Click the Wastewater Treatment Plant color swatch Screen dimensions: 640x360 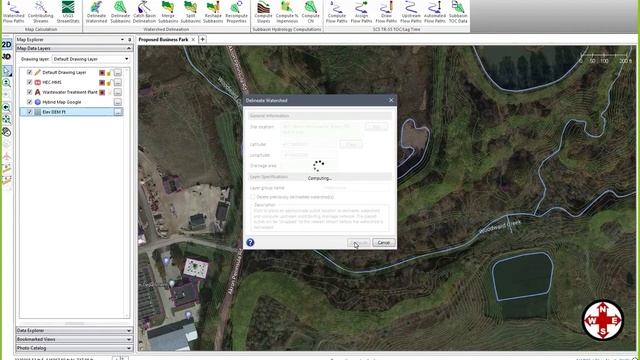[x=102, y=92]
